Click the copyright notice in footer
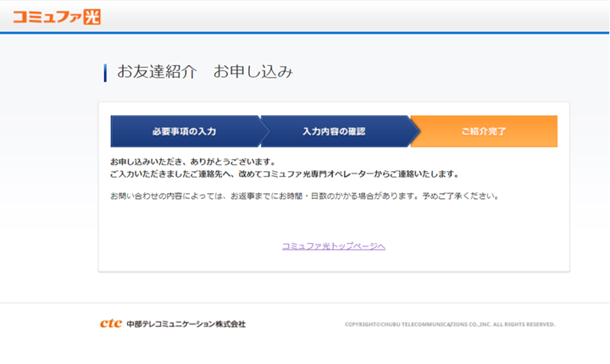The width and height of the screenshot is (610, 364). pyautogui.click(x=450, y=324)
